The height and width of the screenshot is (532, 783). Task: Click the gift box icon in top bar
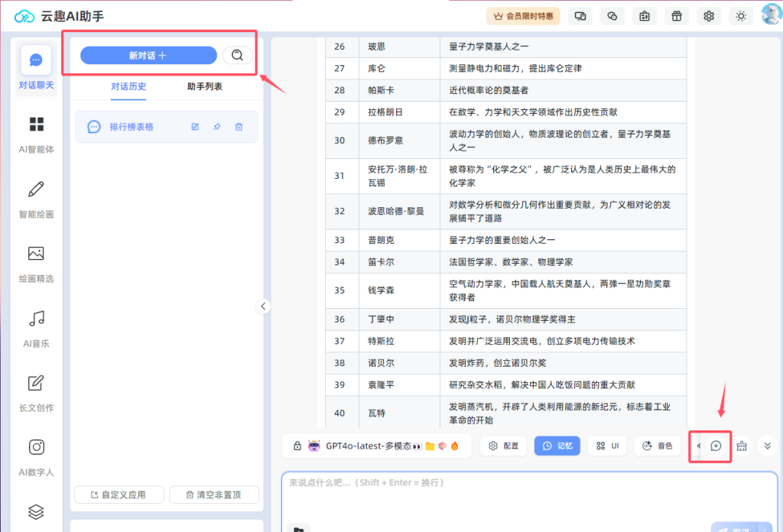point(677,16)
